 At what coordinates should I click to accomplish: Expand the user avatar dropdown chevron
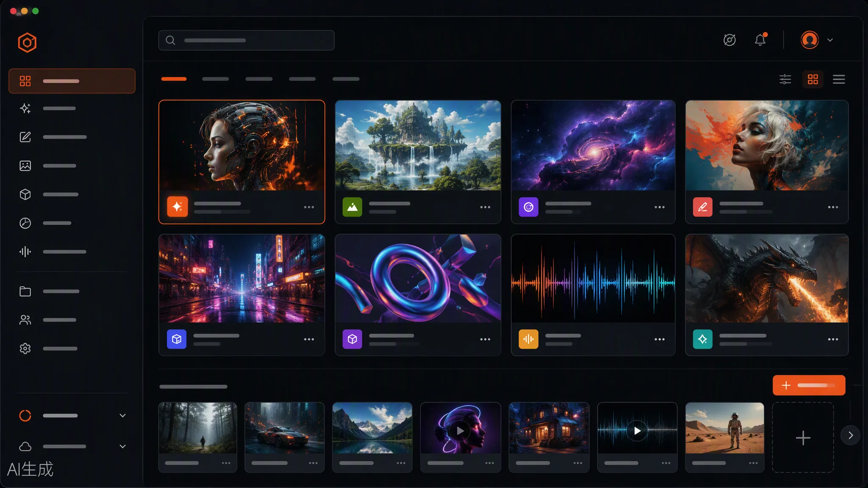830,40
